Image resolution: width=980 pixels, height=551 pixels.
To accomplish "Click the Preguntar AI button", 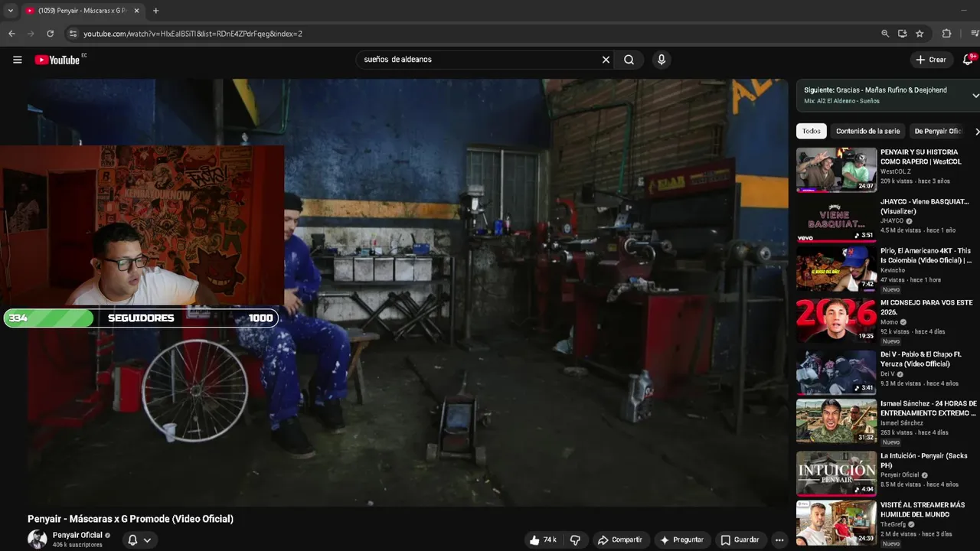I will [681, 540].
